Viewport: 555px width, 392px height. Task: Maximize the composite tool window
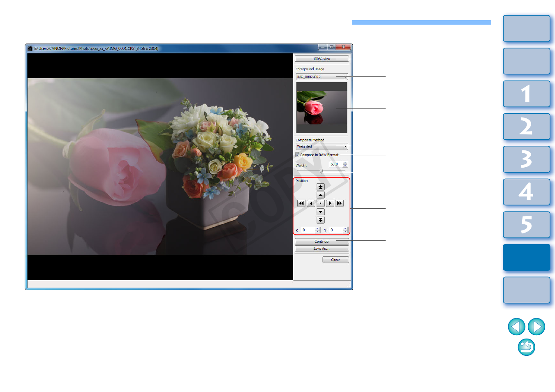point(331,47)
